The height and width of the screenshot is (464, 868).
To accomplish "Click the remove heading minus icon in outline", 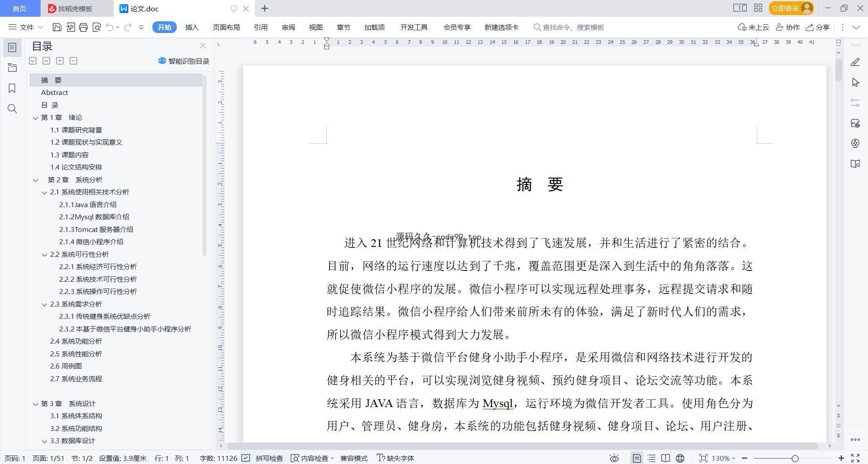I will (73, 61).
